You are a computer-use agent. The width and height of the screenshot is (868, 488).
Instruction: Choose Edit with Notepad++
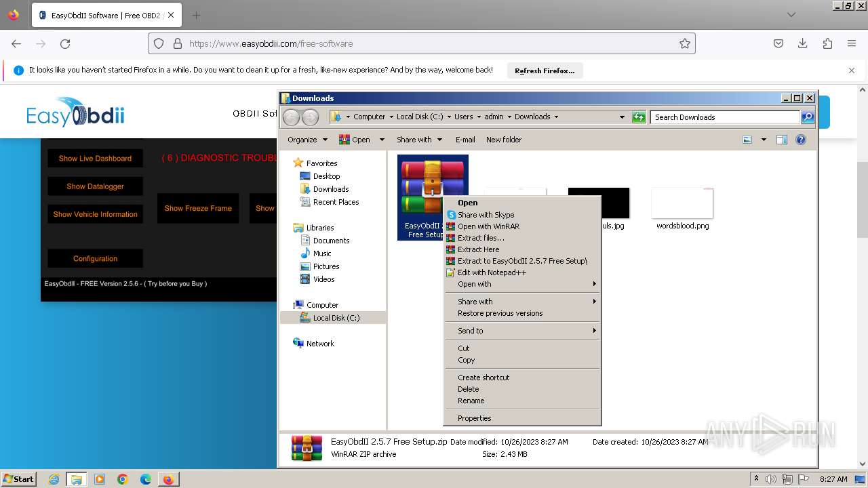pyautogui.click(x=522, y=272)
